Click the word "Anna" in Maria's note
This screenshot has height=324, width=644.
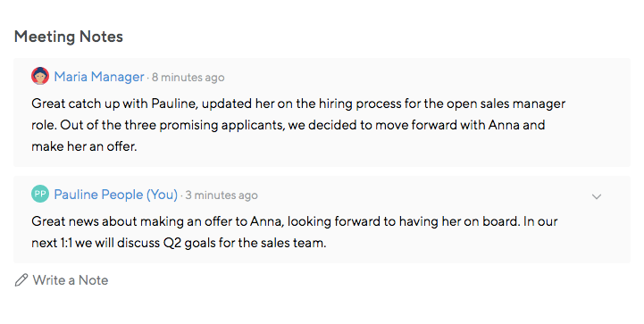[x=504, y=125]
